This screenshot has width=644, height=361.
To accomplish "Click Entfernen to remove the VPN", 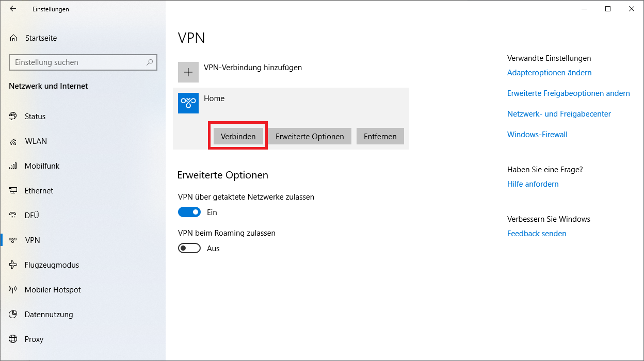I will [x=380, y=137].
